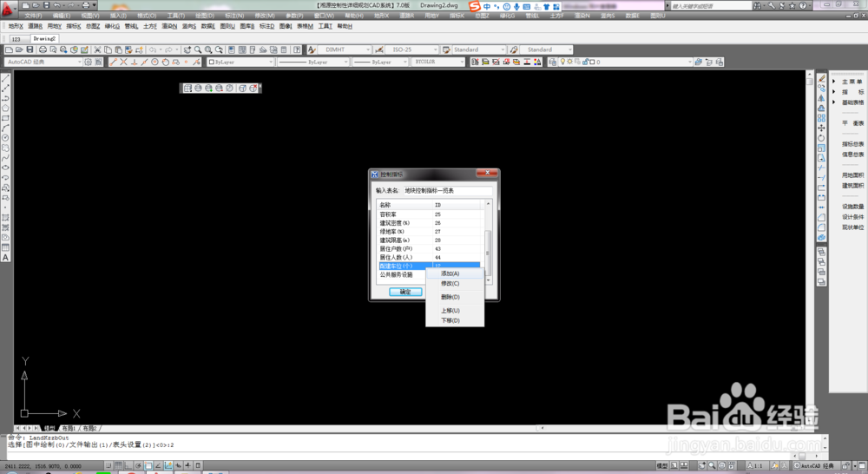Click the Sogou input microphone icon
The width and height of the screenshot is (868, 474).
click(516, 7)
